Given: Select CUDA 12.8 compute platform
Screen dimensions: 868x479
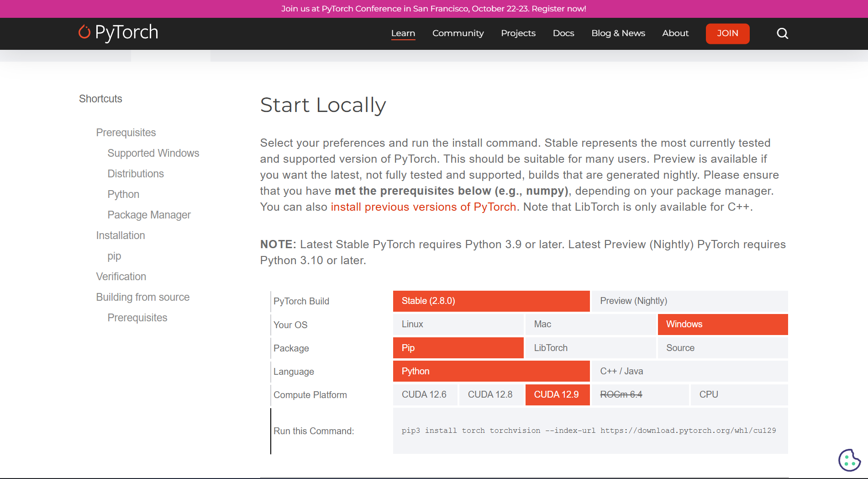Looking at the screenshot, I should 491,395.
